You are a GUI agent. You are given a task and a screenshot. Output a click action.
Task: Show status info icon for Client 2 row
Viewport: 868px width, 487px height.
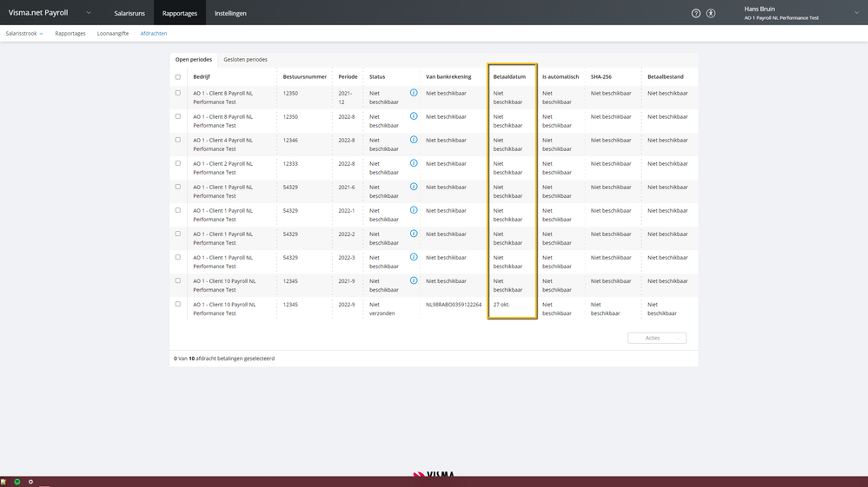(414, 163)
